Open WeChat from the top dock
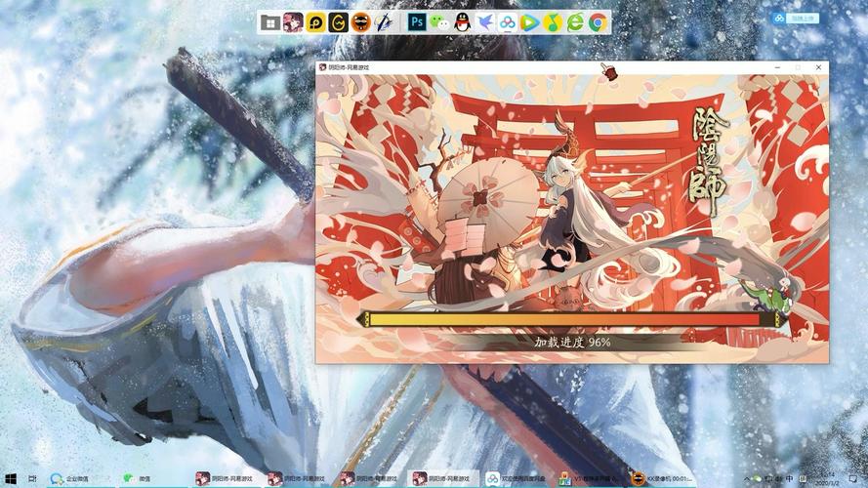868x488 pixels. tap(440, 22)
